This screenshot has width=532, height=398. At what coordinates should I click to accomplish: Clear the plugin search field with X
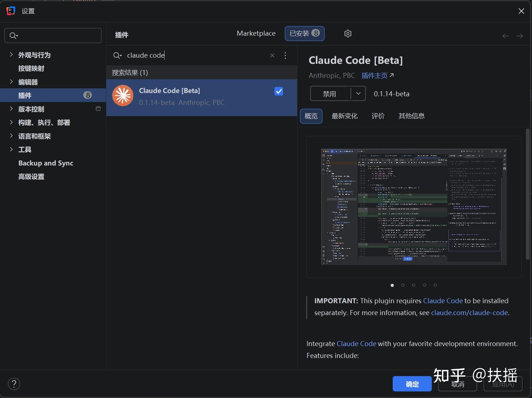[272, 55]
